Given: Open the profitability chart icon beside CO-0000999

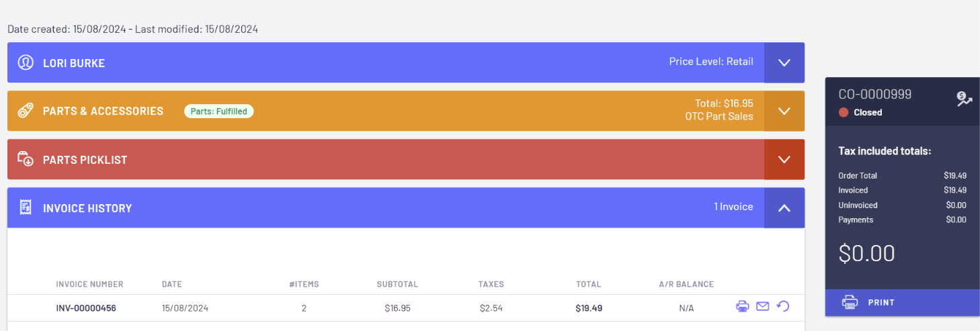Looking at the screenshot, I should (965, 99).
